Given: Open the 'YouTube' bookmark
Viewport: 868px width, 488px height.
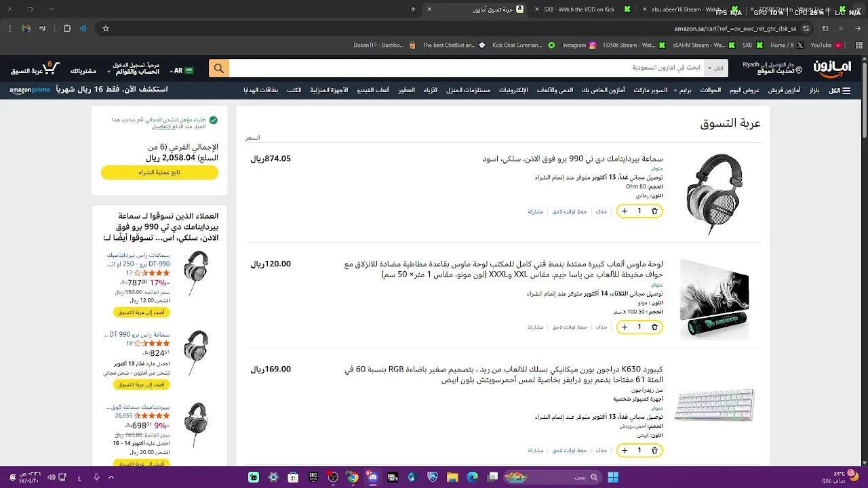Looking at the screenshot, I should pos(826,45).
